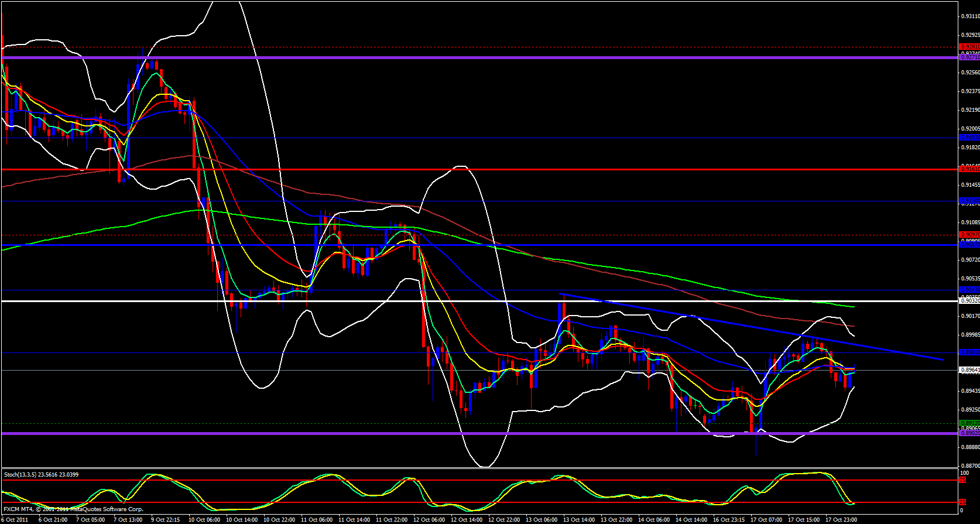Image resolution: width=980 pixels, height=524 pixels.
Task: Click the 13 Oct 06:00 time label
Action: coord(542,520)
